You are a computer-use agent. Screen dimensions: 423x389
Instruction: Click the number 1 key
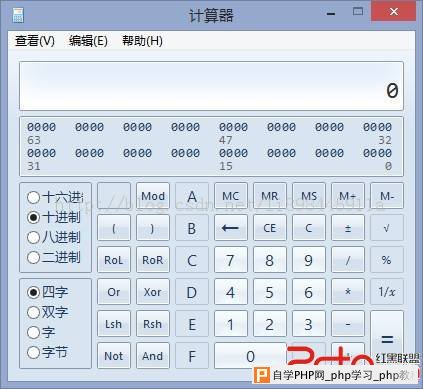[x=231, y=324]
